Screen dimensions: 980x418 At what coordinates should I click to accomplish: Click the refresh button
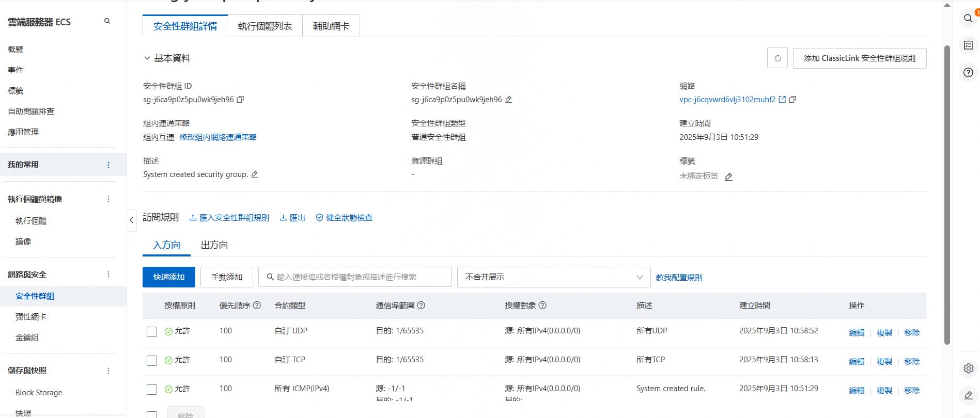[777, 58]
